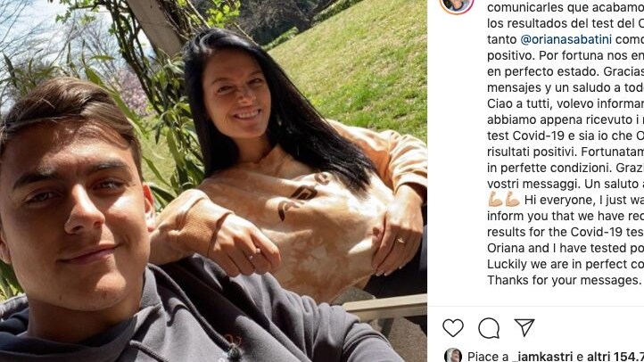Share the post using the paper plane icon
Viewport: 644px width, 362px height.
524,327
